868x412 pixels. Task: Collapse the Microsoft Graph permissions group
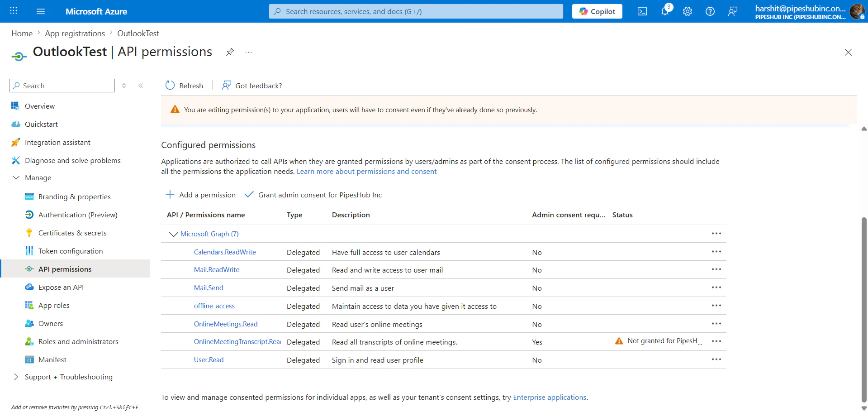click(173, 234)
